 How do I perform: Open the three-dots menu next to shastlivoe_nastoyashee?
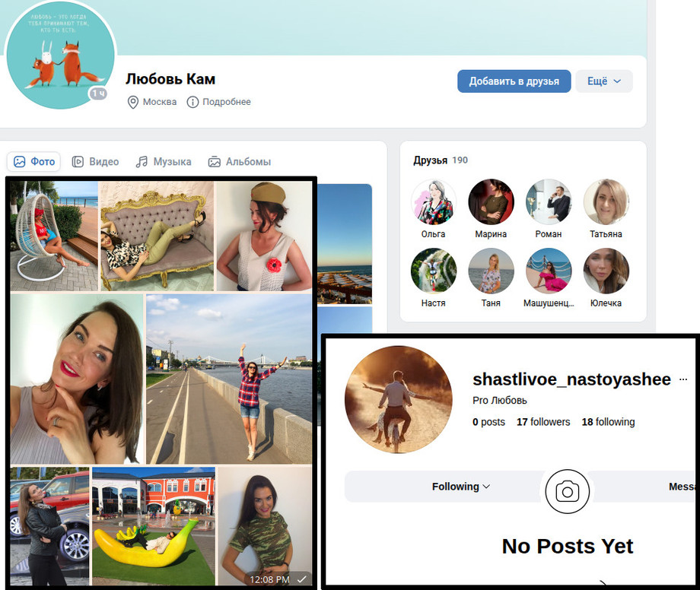click(683, 379)
